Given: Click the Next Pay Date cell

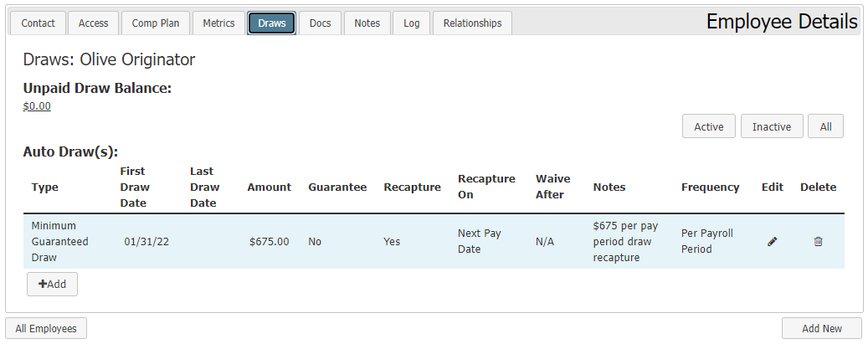Looking at the screenshot, I should (480, 241).
